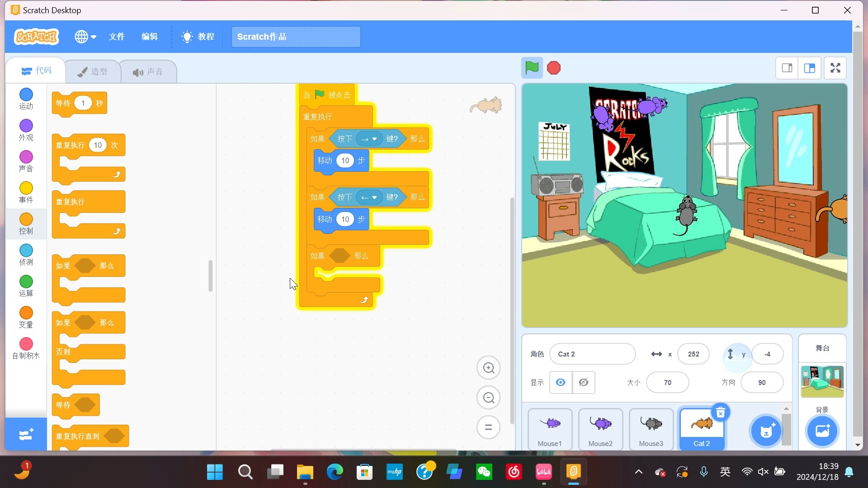This screenshot has width=868, height=488.
Task: Open the add extension button
Action: [26, 434]
